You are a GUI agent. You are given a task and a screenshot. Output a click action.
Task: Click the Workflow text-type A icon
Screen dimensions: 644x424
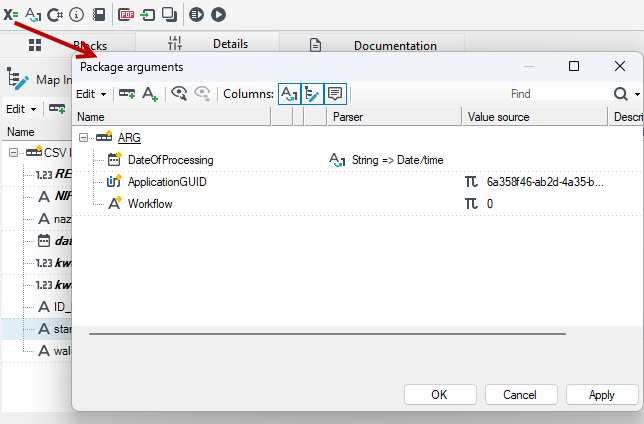[x=115, y=203]
